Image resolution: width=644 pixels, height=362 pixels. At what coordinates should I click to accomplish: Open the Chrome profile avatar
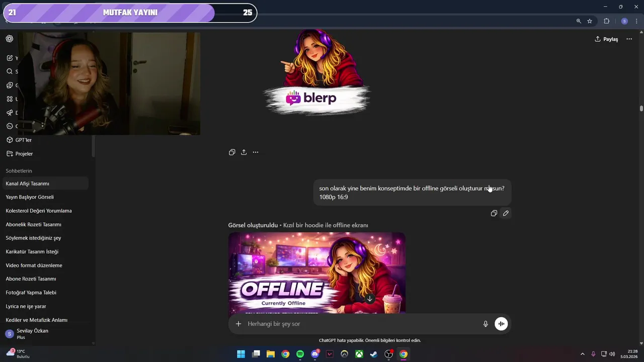[x=624, y=21]
